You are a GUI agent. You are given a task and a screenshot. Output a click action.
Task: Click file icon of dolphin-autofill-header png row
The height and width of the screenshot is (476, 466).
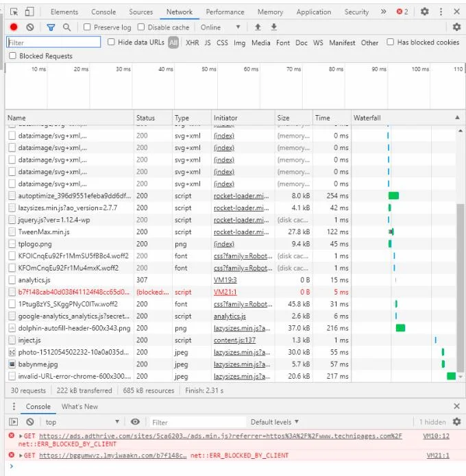tap(12, 328)
